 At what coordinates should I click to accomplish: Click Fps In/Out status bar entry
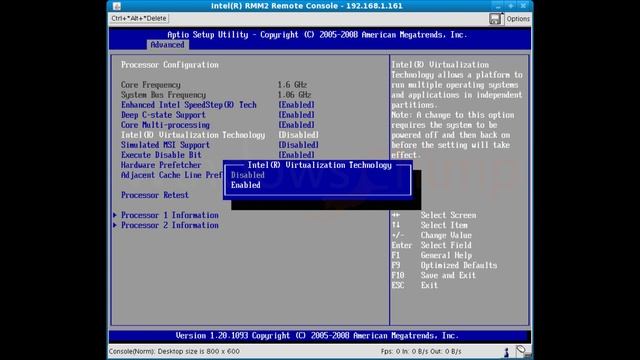coord(421,351)
